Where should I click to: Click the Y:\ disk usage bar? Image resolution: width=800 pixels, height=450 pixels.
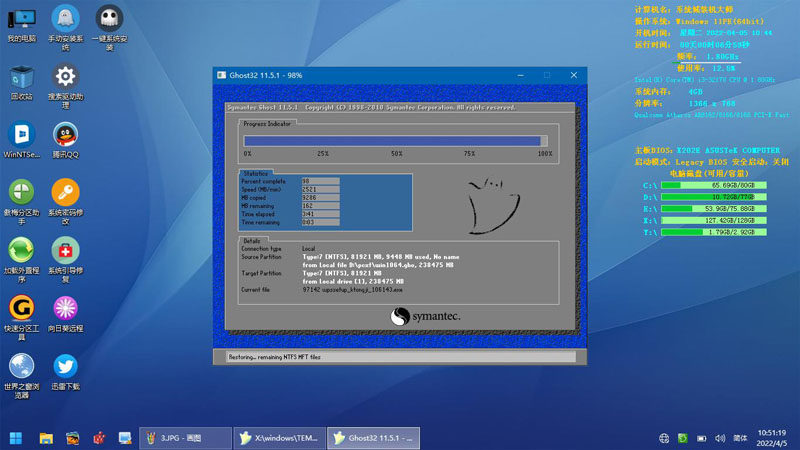coord(713,232)
